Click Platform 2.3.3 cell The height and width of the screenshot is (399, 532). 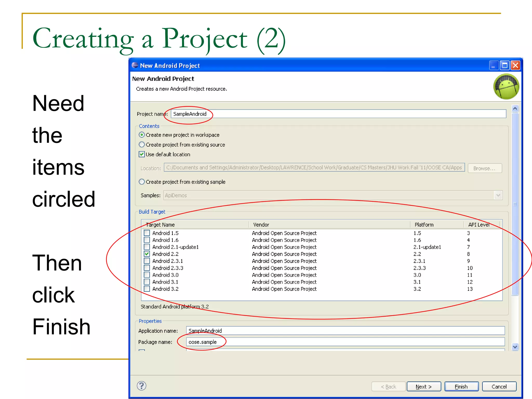[x=420, y=268]
